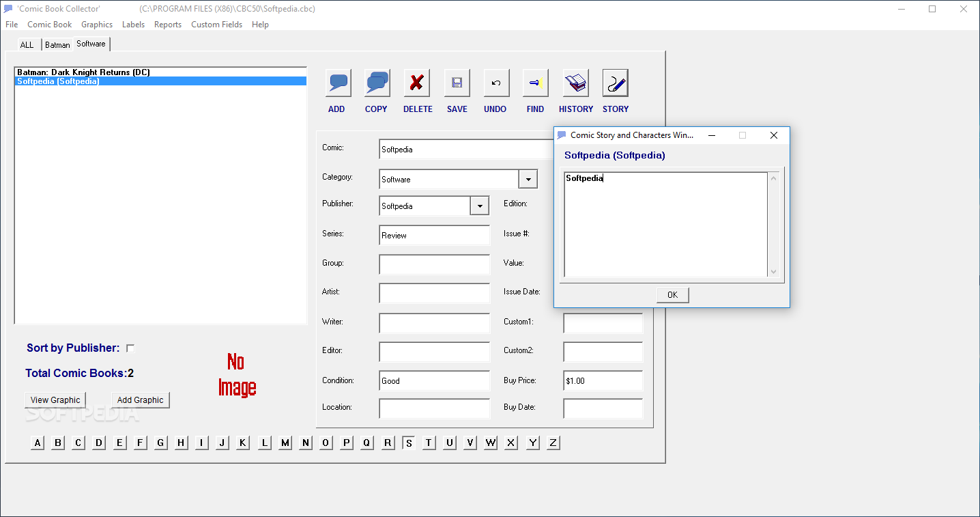Click the Condition input field
This screenshot has height=517, width=980.
[x=435, y=380]
